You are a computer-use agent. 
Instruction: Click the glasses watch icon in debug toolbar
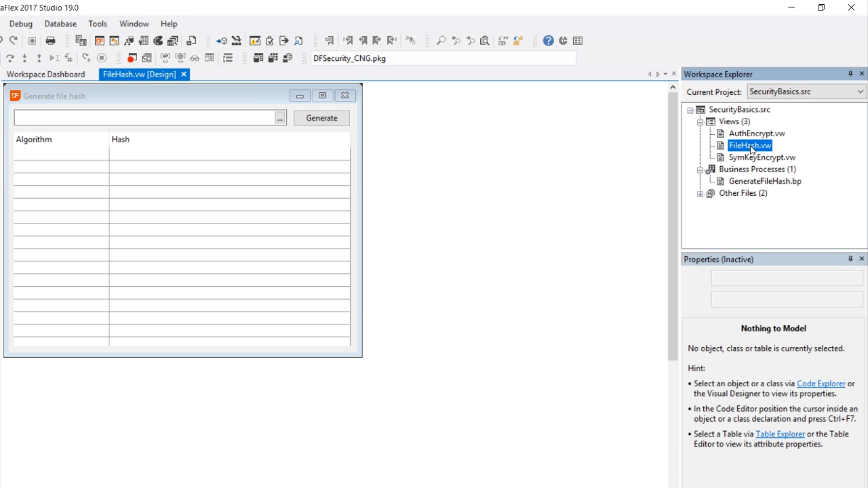(x=195, y=58)
